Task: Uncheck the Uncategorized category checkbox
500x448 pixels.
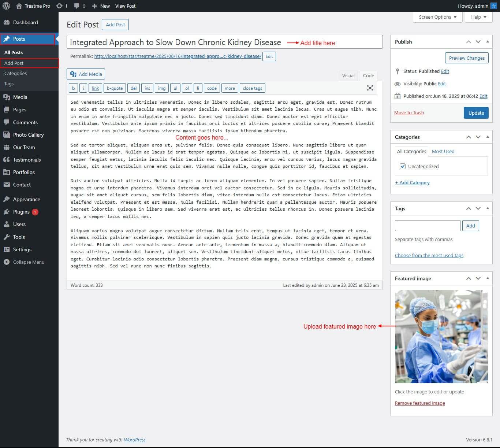Action: 403,166
